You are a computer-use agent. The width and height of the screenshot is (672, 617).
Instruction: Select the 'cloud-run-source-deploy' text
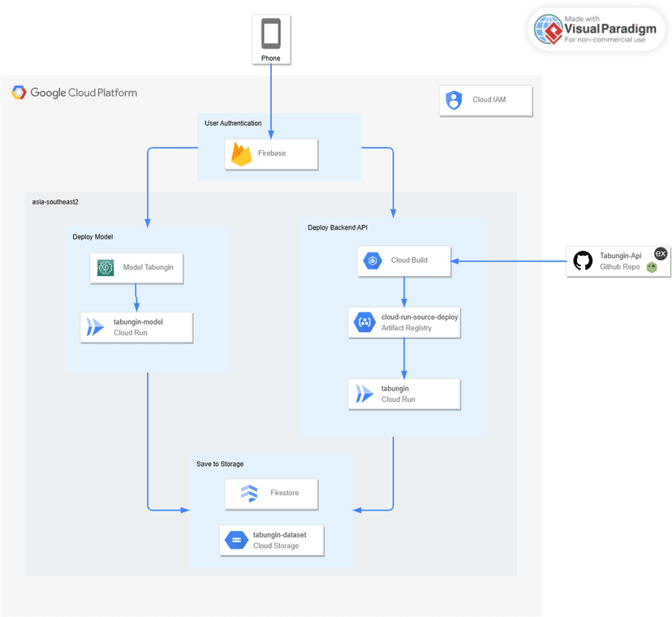click(x=420, y=317)
